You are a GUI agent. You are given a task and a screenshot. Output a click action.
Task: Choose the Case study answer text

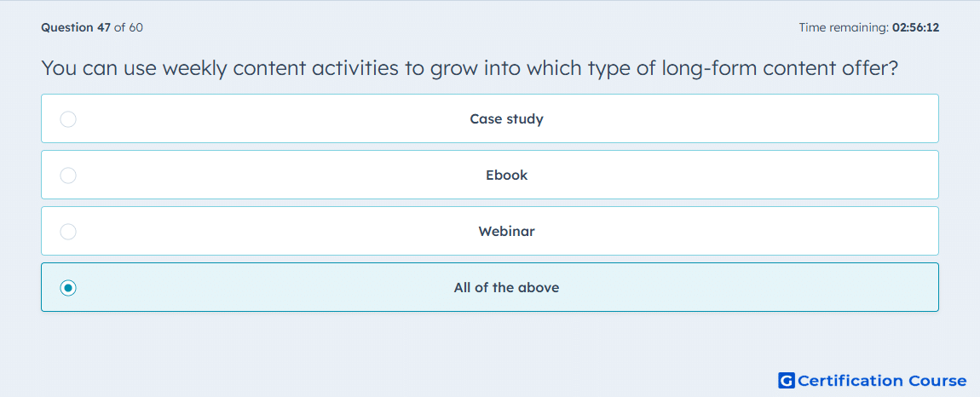[506, 118]
